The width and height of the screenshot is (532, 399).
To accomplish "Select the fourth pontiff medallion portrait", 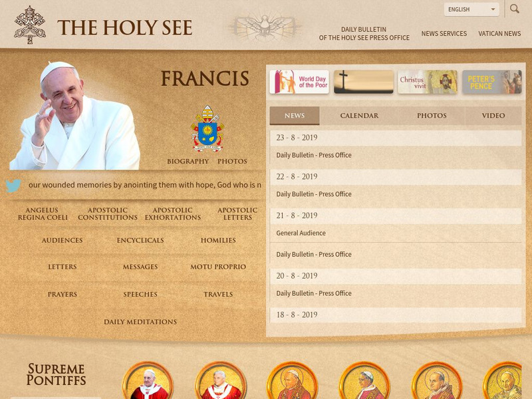I will (364, 380).
